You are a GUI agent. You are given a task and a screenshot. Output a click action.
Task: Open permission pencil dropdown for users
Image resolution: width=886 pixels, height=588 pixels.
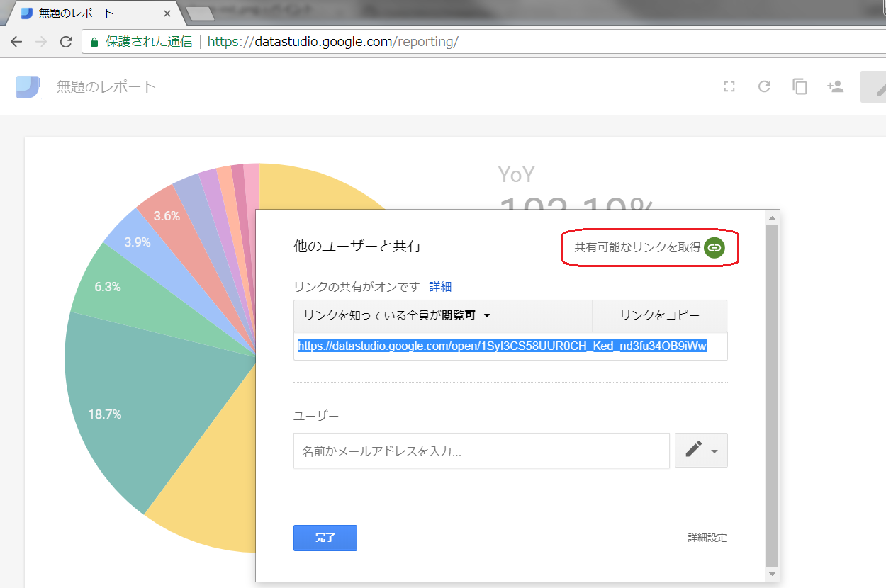pos(701,451)
